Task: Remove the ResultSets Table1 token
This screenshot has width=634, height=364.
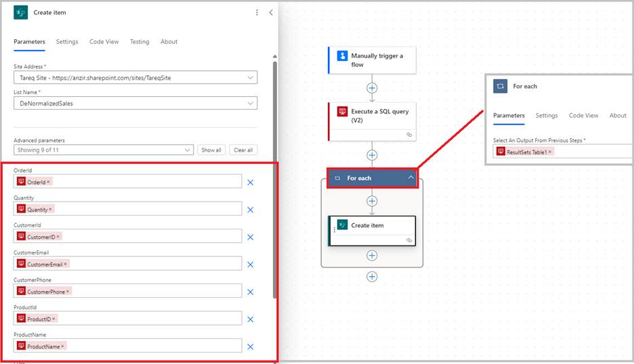Action: 550,152
